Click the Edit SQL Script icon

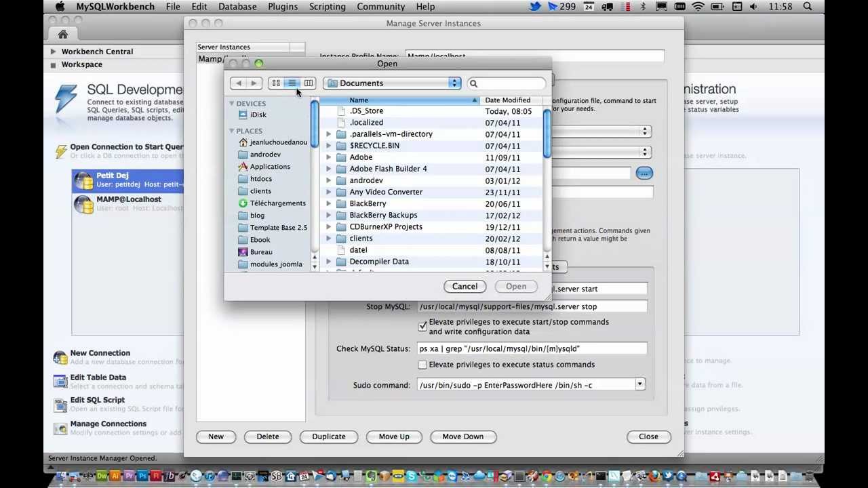pos(60,404)
